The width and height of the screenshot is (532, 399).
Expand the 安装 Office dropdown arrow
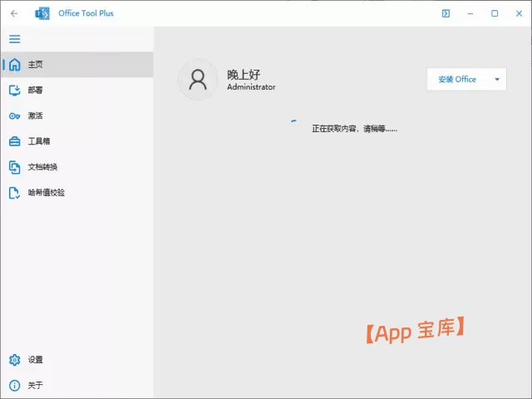click(x=497, y=80)
